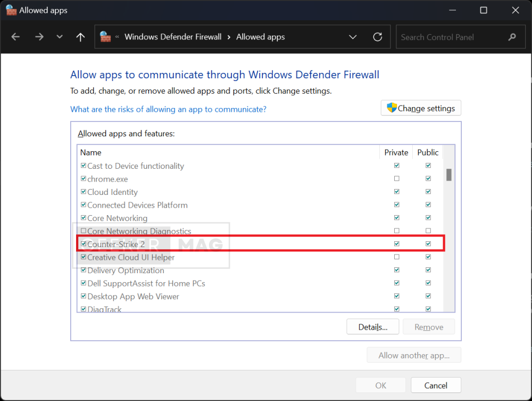Toggle Cast to Device functionality name checkbox

pyautogui.click(x=84, y=166)
